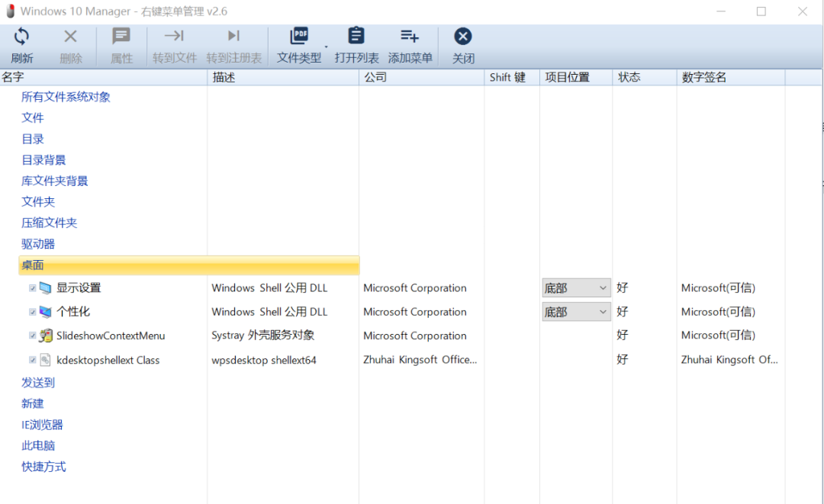Click 好 status in kdesktopshellext Class row

[x=623, y=360]
